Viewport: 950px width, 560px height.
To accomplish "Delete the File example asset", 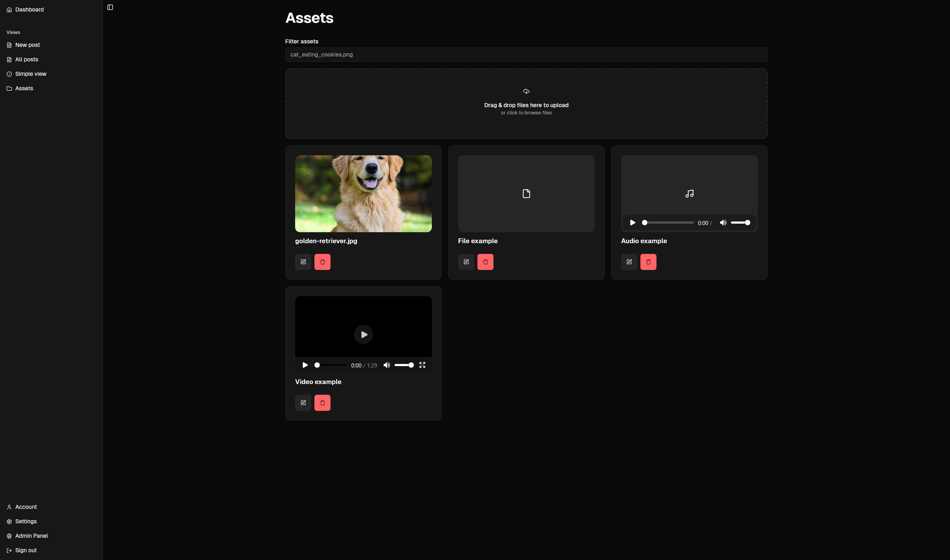I will (485, 262).
